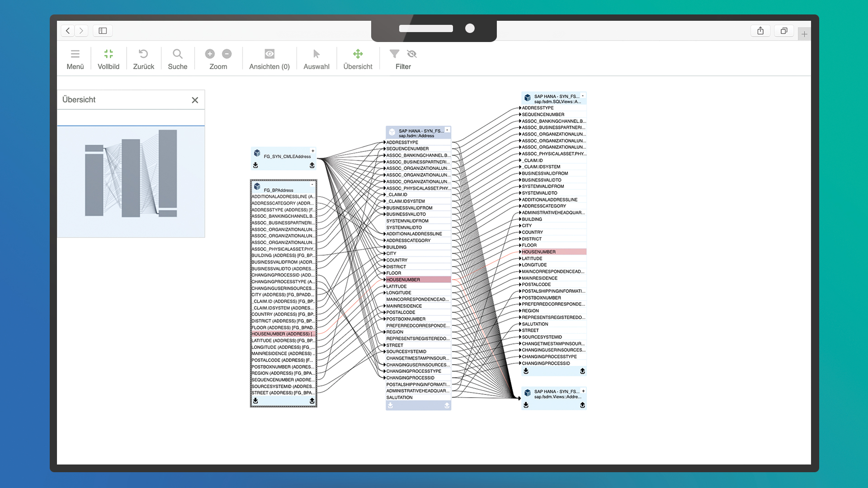Zoom out with the minus circle
The height and width of the screenshot is (488, 868).
pyautogui.click(x=227, y=54)
